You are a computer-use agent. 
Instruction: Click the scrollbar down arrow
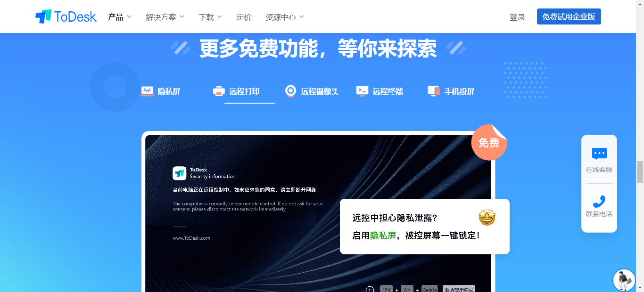(640, 287)
